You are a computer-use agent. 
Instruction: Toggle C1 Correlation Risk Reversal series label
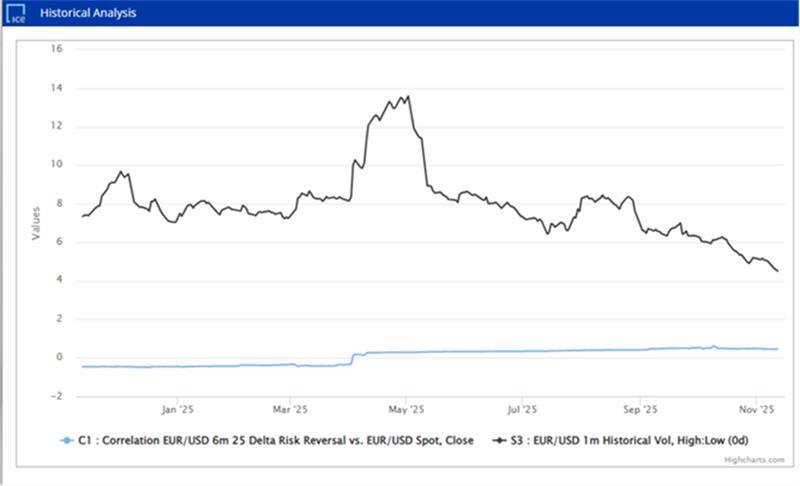[272, 438]
